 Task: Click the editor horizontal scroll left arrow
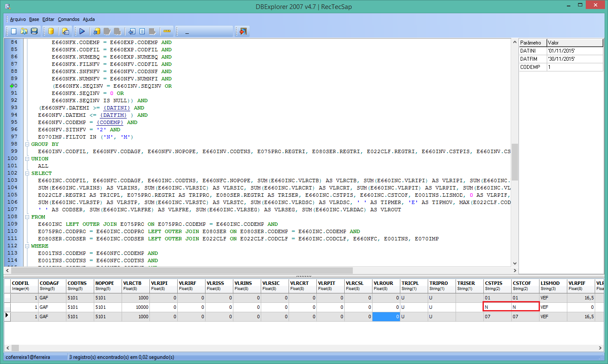tap(7, 270)
